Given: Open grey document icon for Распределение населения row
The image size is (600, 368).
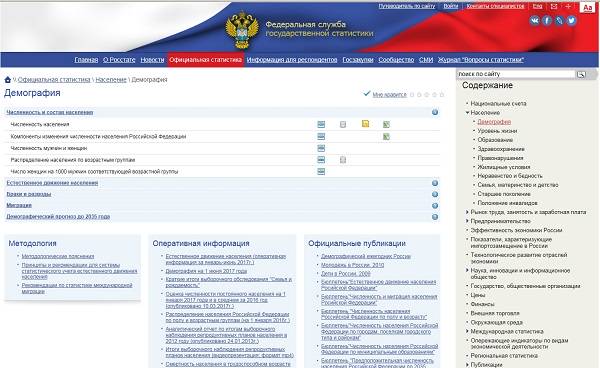Looking at the screenshot, I should [343, 160].
